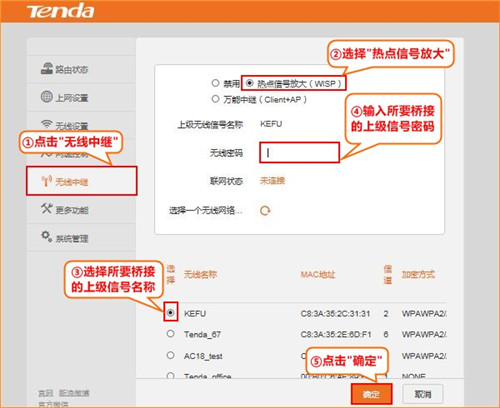Click the orange 确定 button
The height and width of the screenshot is (408, 500).
371,394
